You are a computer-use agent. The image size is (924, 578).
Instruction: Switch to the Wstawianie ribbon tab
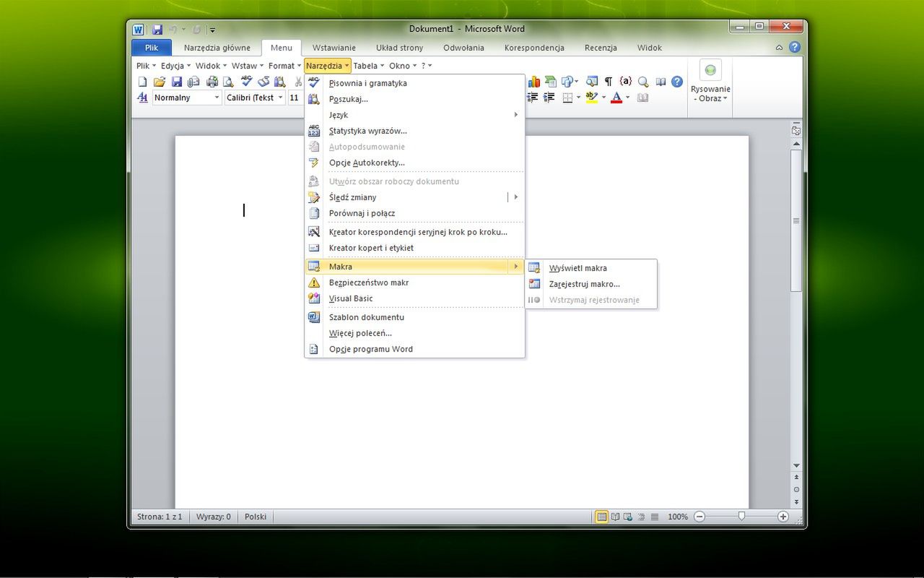click(334, 48)
